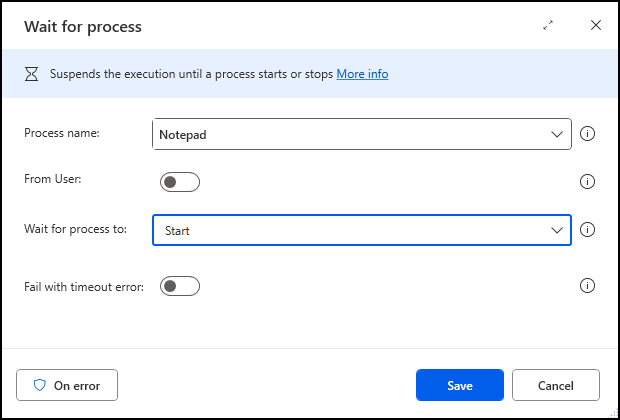Close the Wait for process dialog

coord(595,26)
